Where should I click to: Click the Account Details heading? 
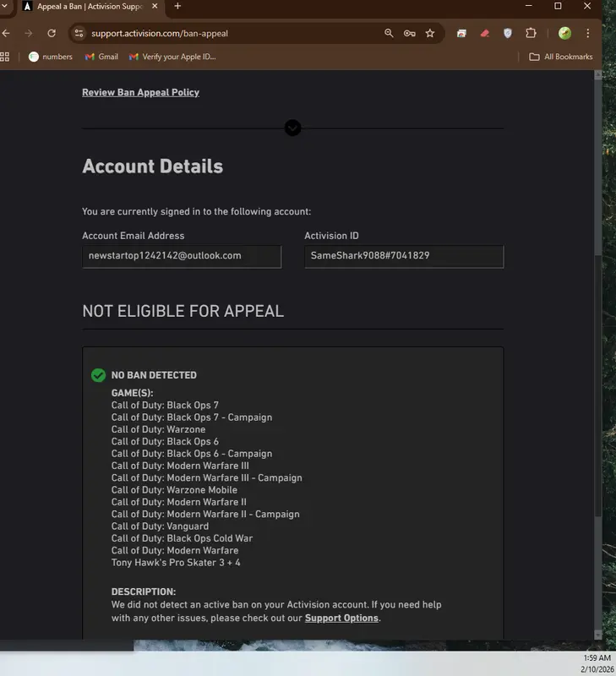(153, 166)
